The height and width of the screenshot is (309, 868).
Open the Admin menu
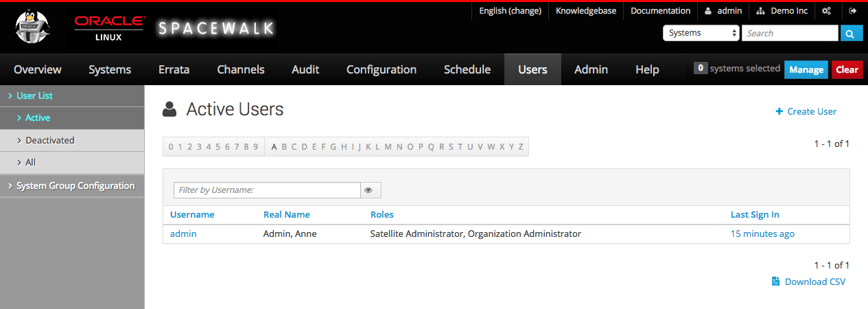591,69
